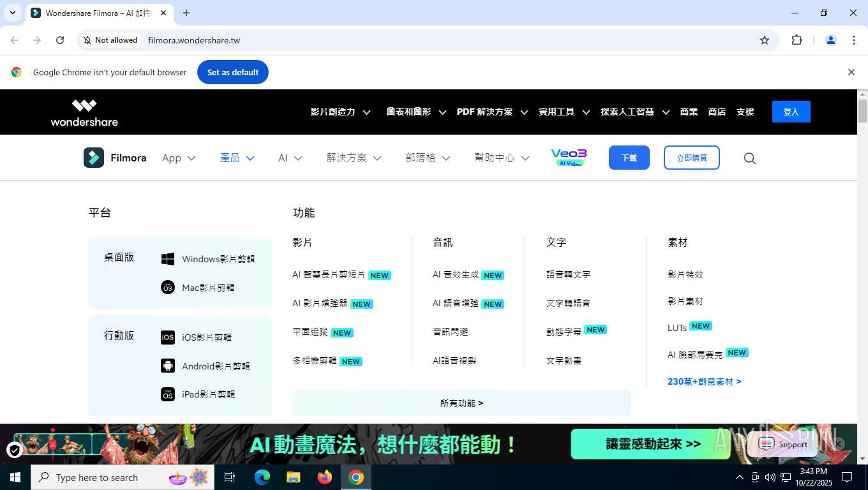Open the LUTs link
The width and height of the screenshot is (868, 490).
tap(677, 328)
